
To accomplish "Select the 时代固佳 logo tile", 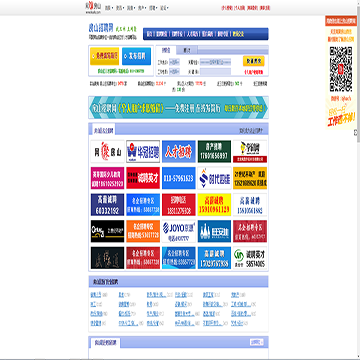I will [214, 178].
